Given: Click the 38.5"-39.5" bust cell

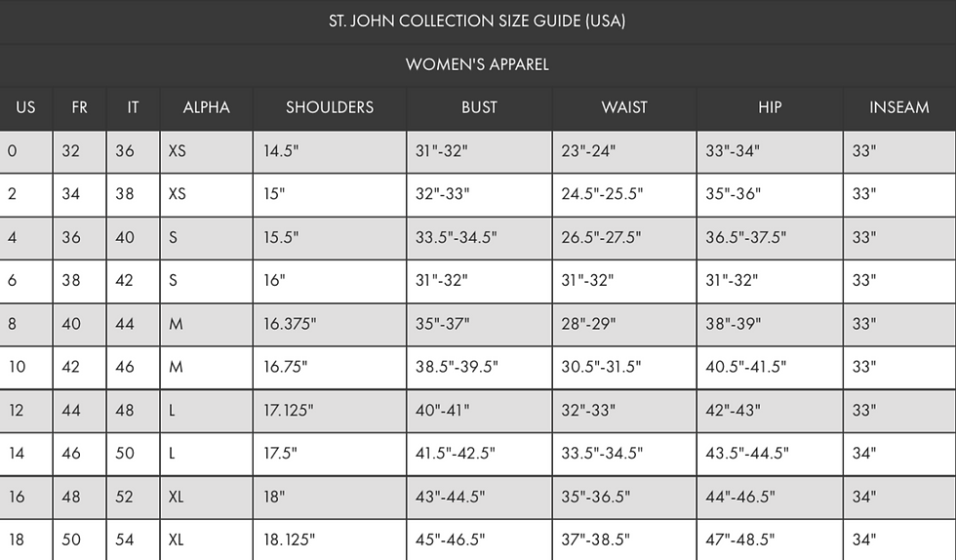Looking at the screenshot, I should (479, 367).
